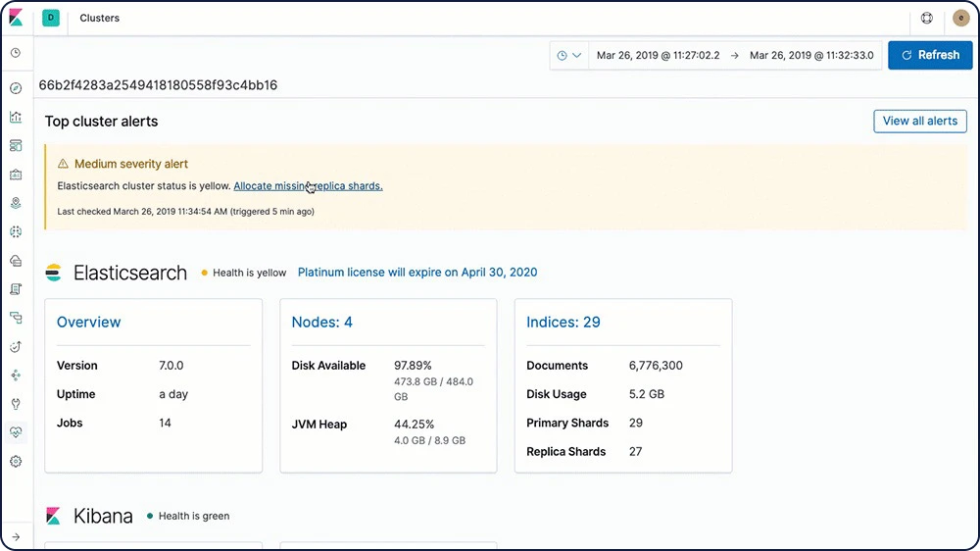Click the version value 7.0.0

pos(171,366)
